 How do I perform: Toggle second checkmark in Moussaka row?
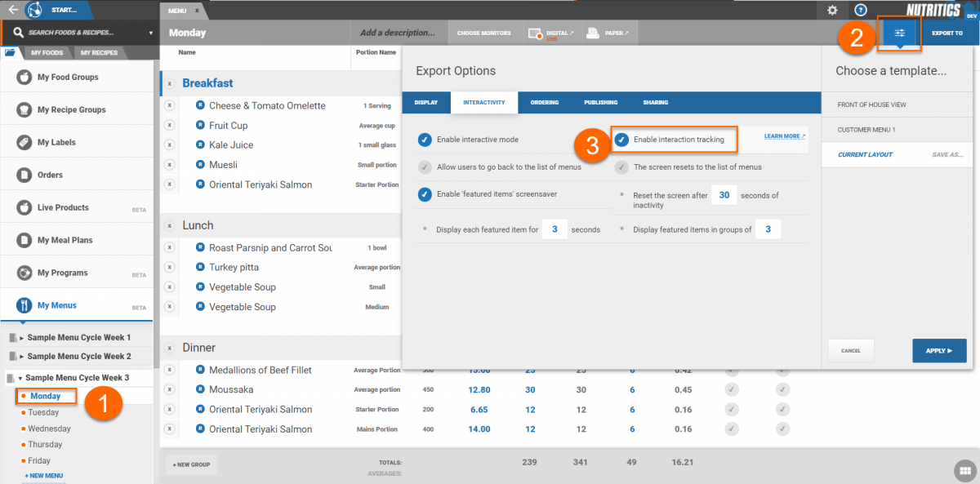pyautogui.click(x=782, y=389)
